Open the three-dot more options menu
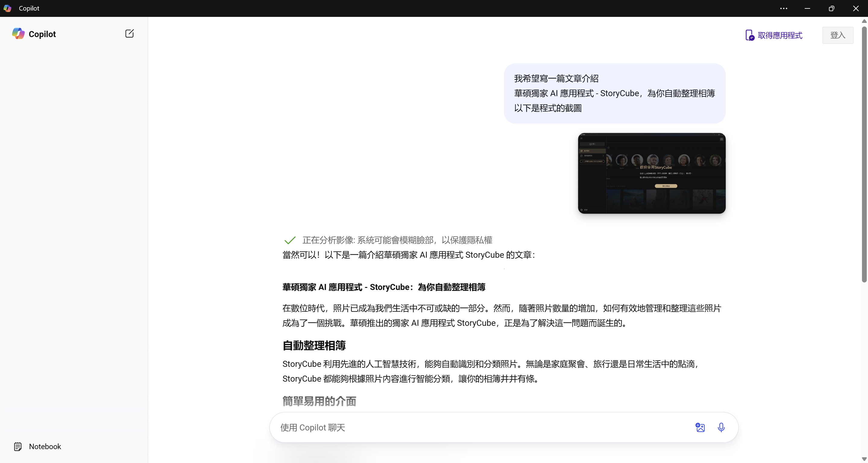The height and width of the screenshot is (463, 868). (x=783, y=8)
